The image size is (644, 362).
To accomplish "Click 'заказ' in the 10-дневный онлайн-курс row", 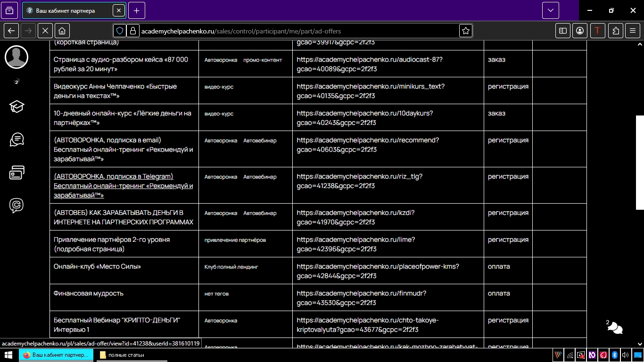I will click(x=496, y=113).
